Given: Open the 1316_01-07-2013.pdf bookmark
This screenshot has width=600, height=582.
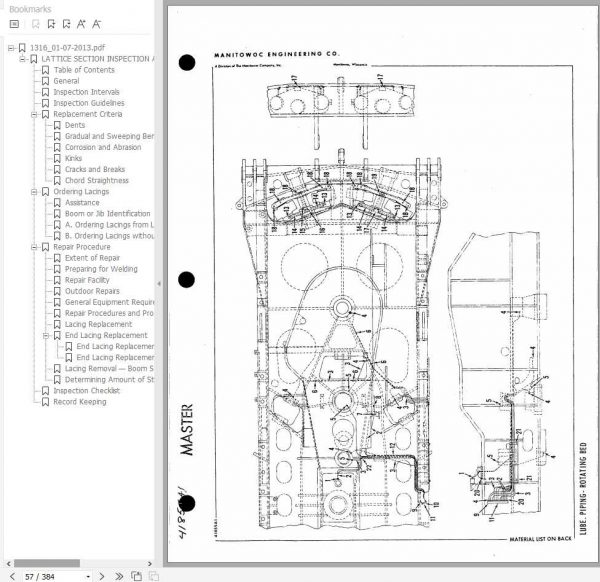Looking at the screenshot, I should click(67, 48).
